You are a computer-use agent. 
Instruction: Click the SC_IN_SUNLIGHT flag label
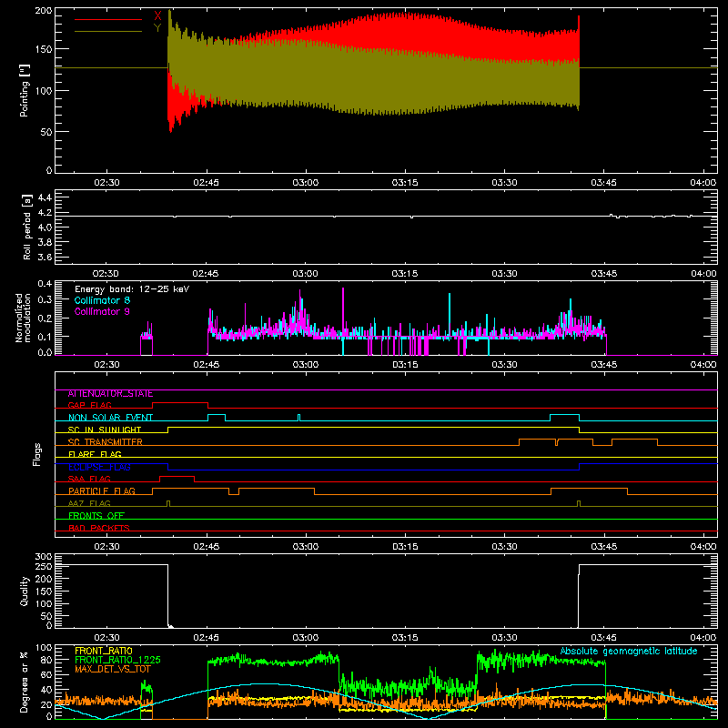pos(105,430)
